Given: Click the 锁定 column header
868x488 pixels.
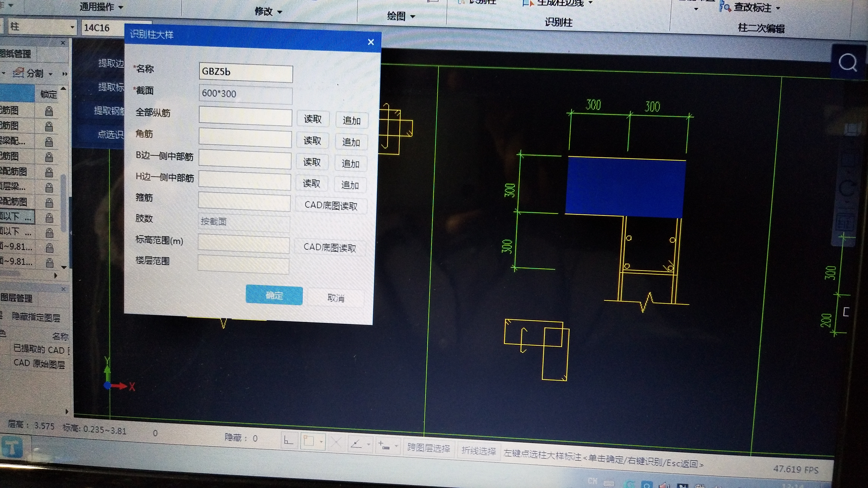Looking at the screenshot, I should click(x=49, y=94).
